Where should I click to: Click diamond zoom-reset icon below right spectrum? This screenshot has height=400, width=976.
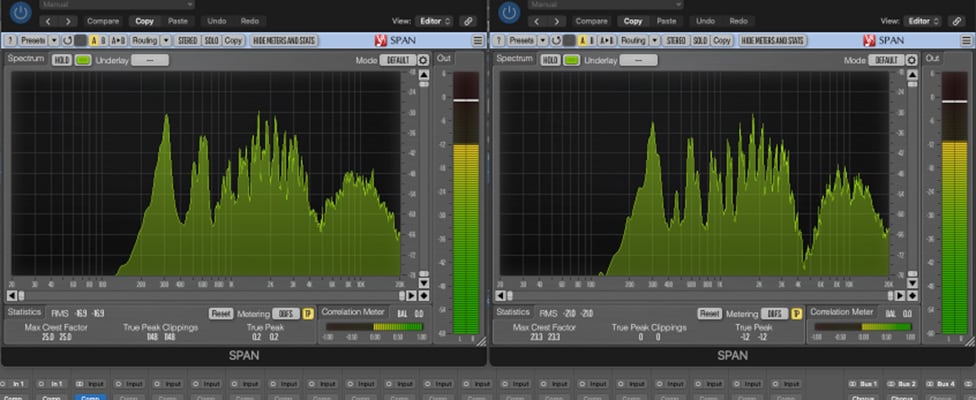pos(913,295)
